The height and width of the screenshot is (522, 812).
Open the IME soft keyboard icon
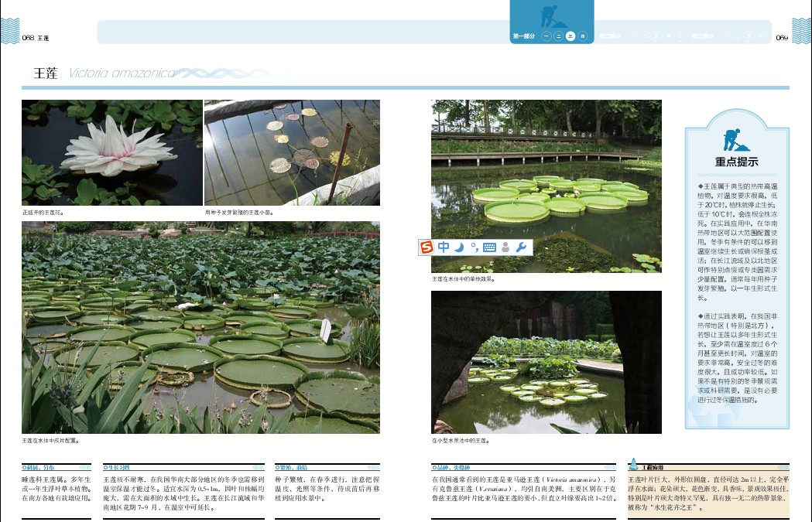click(489, 247)
